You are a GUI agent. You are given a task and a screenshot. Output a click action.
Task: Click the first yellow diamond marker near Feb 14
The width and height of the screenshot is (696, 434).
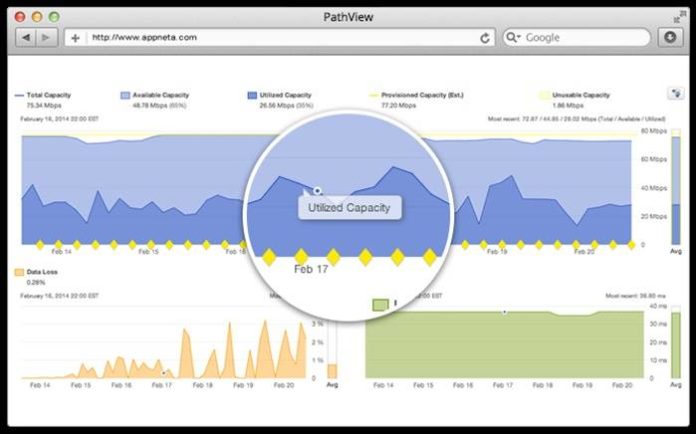pyautogui.click(x=40, y=245)
